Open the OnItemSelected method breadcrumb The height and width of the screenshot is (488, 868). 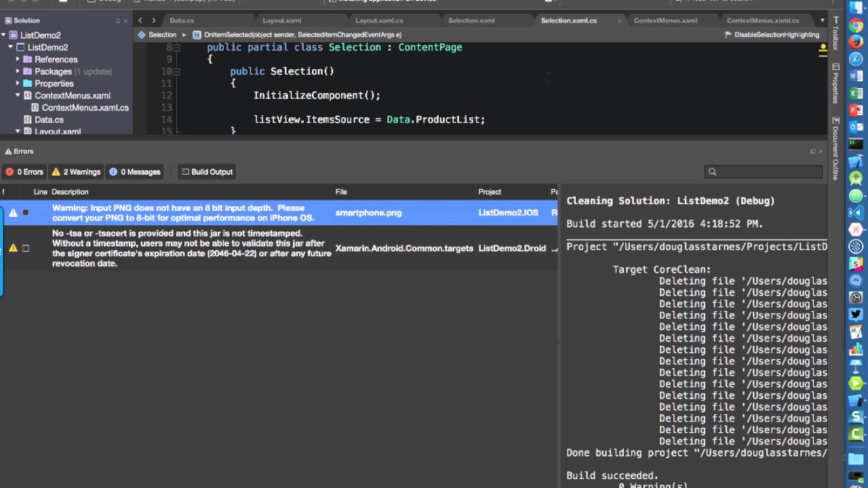tap(297, 35)
